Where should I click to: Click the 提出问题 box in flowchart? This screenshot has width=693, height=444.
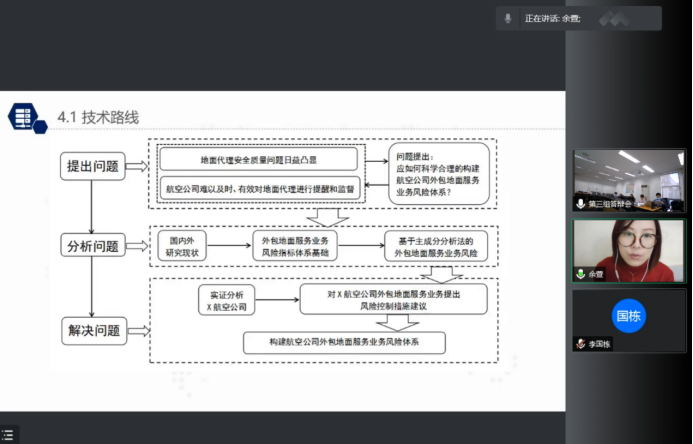tap(91, 165)
